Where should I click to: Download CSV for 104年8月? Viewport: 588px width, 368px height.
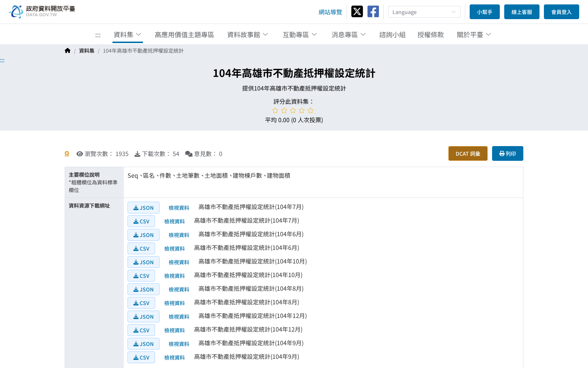141,303
